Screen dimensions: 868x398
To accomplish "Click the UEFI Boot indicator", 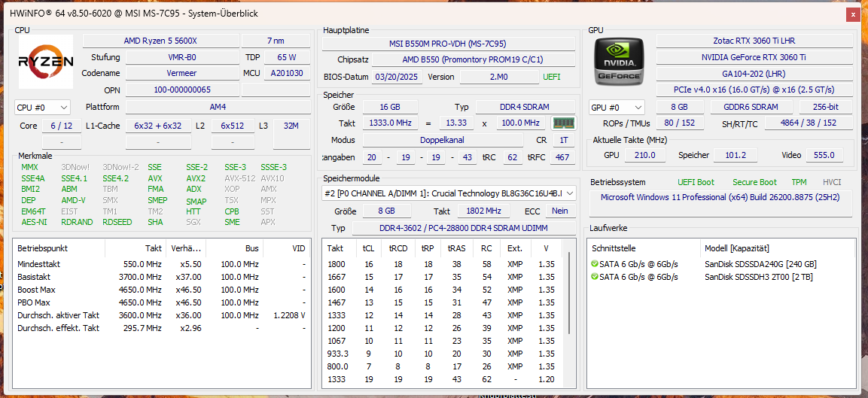I will point(696,182).
